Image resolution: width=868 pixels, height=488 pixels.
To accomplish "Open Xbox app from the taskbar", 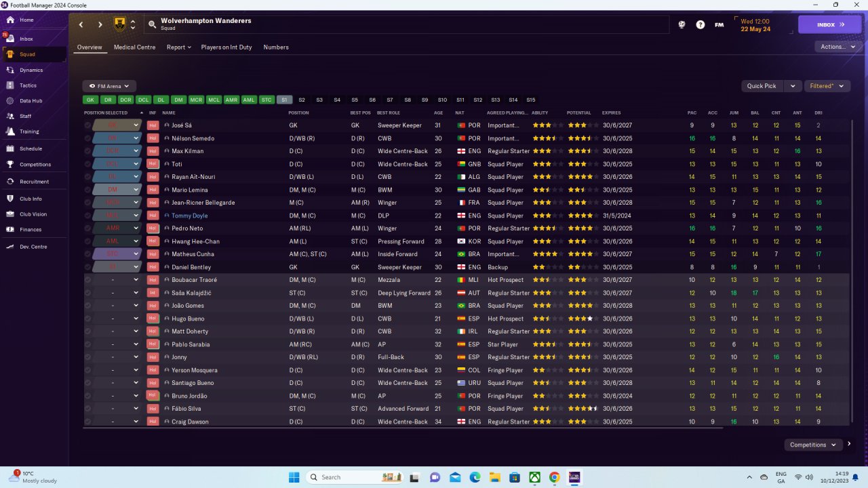I will pyautogui.click(x=534, y=477).
